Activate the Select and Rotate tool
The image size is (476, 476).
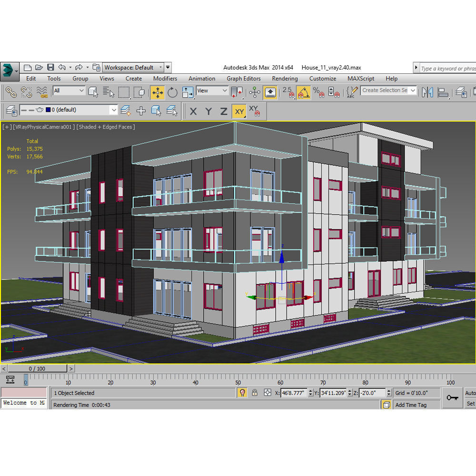[x=172, y=92]
